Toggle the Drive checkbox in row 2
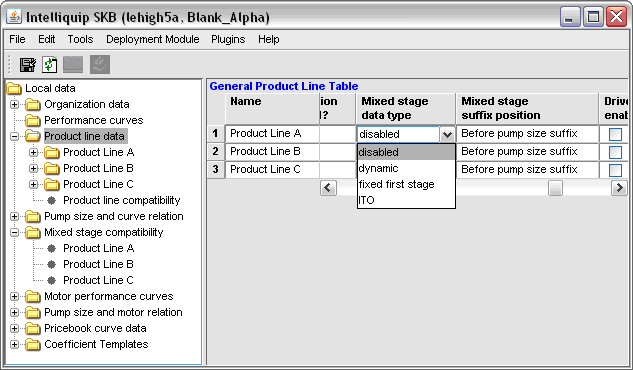Screen dimensions: 633x370 tap(615, 152)
